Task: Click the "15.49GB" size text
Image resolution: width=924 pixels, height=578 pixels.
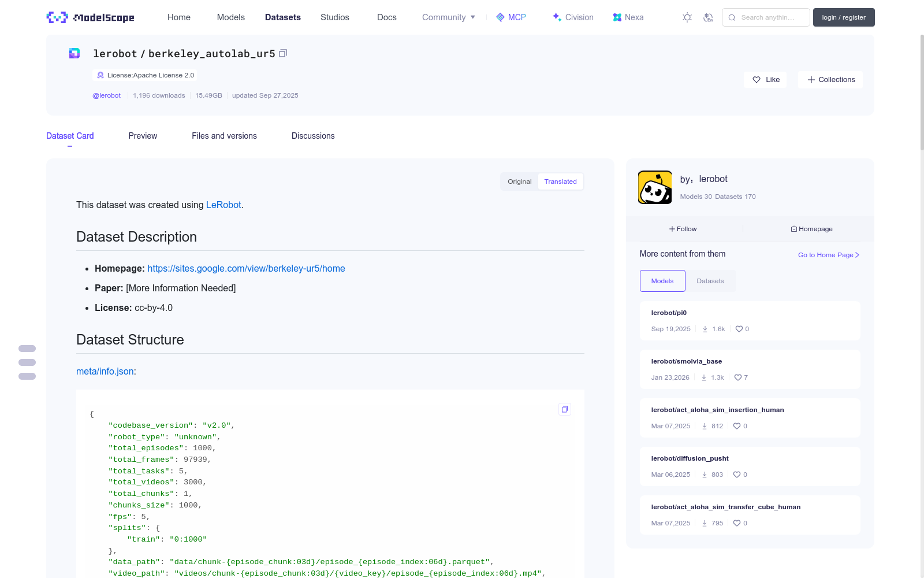Action: (x=208, y=95)
